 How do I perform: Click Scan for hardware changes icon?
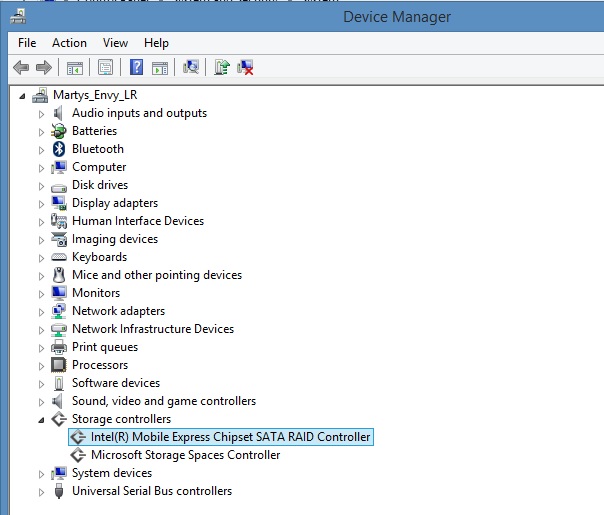click(x=191, y=67)
